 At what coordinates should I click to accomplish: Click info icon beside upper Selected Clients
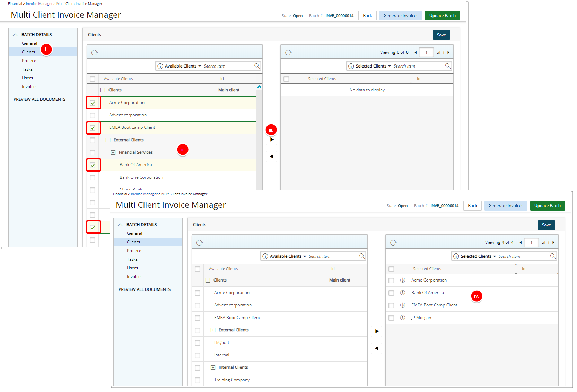tap(351, 66)
